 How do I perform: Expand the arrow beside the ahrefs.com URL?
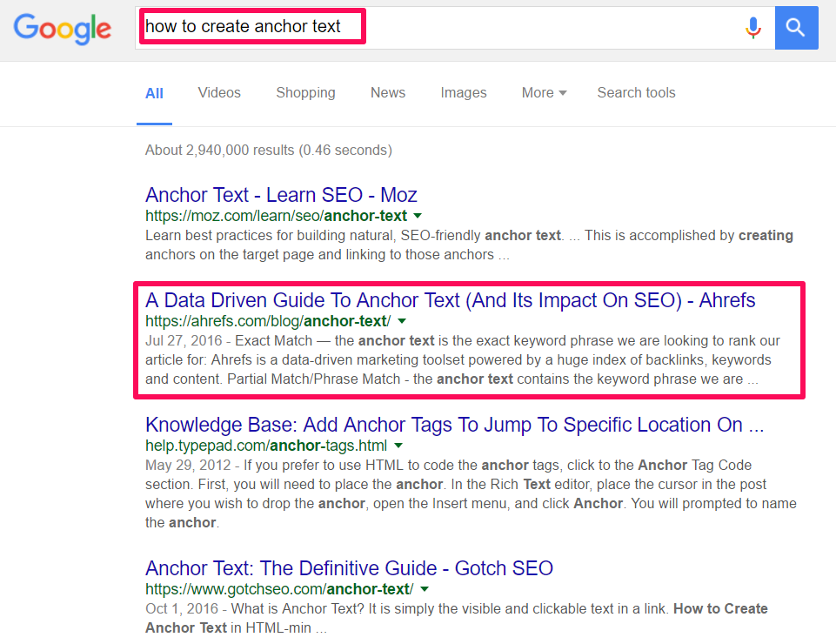[x=402, y=321]
